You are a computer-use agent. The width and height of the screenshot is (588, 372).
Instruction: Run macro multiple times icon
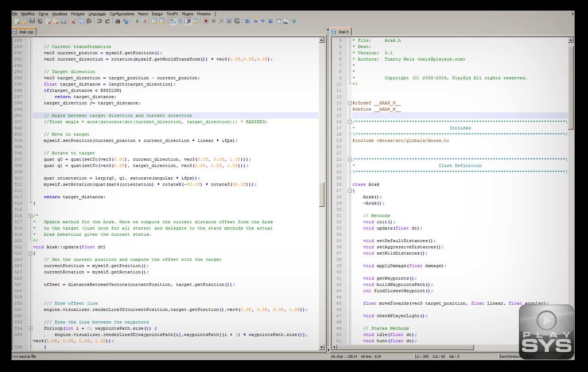click(x=229, y=21)
